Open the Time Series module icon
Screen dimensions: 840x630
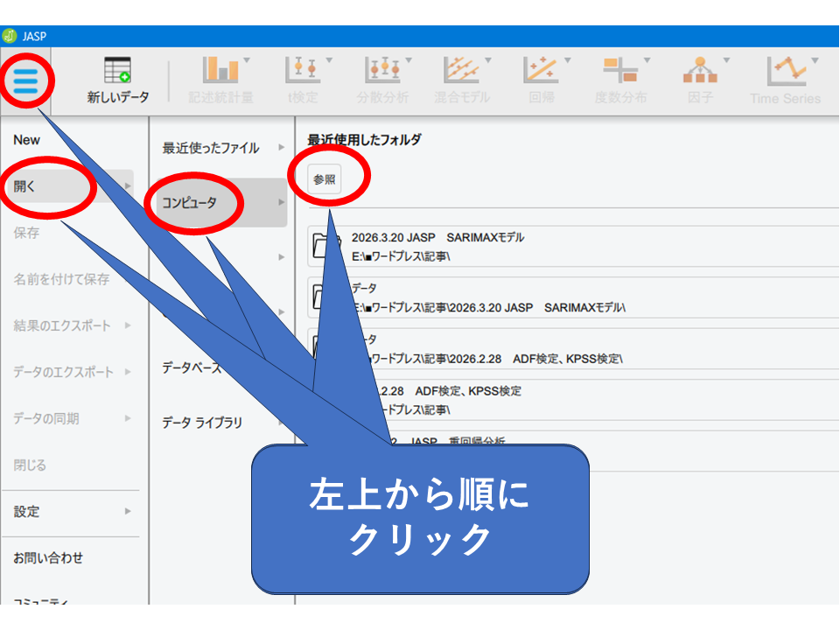pos(785,80)
